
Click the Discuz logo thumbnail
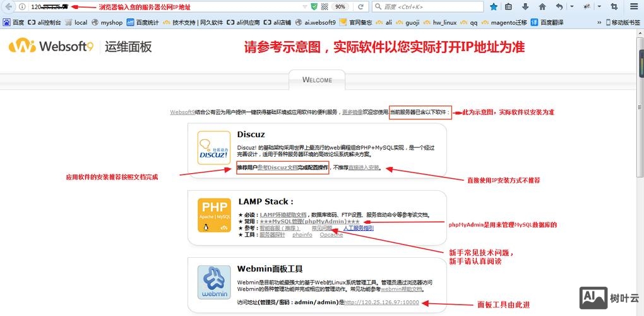click(214, 147)
